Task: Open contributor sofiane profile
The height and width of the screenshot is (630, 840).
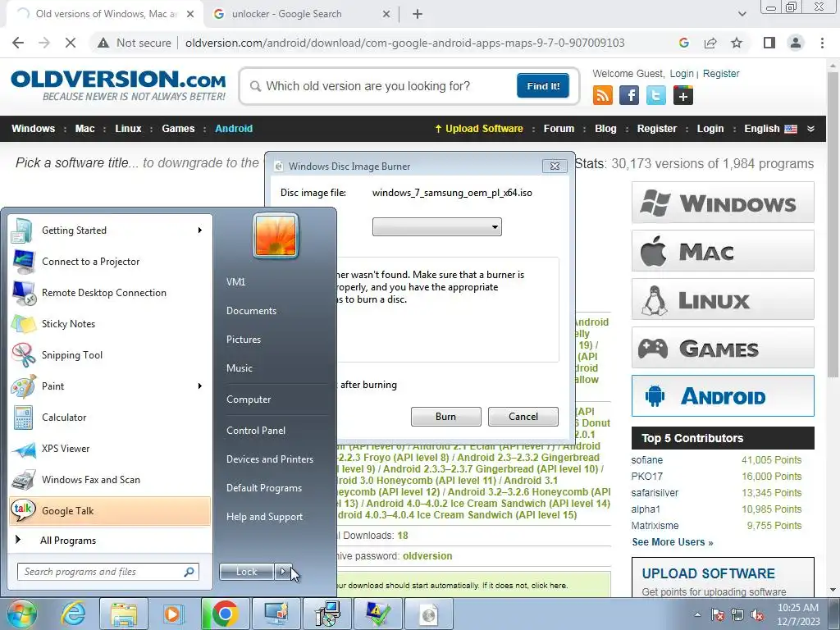Action: point(646,459)
